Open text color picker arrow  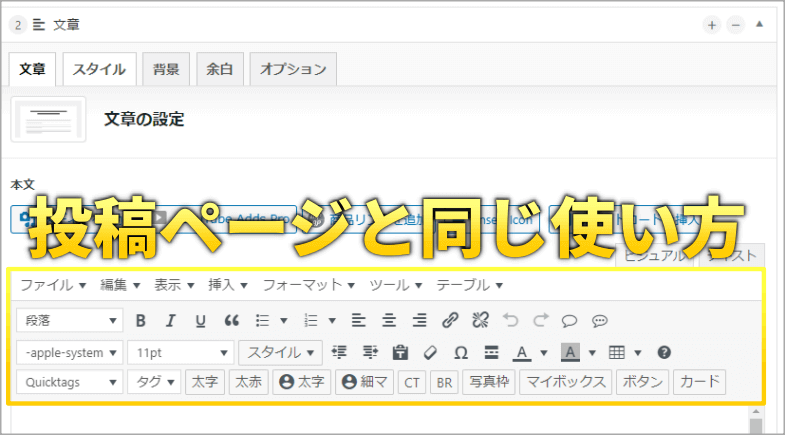(544, 353)
